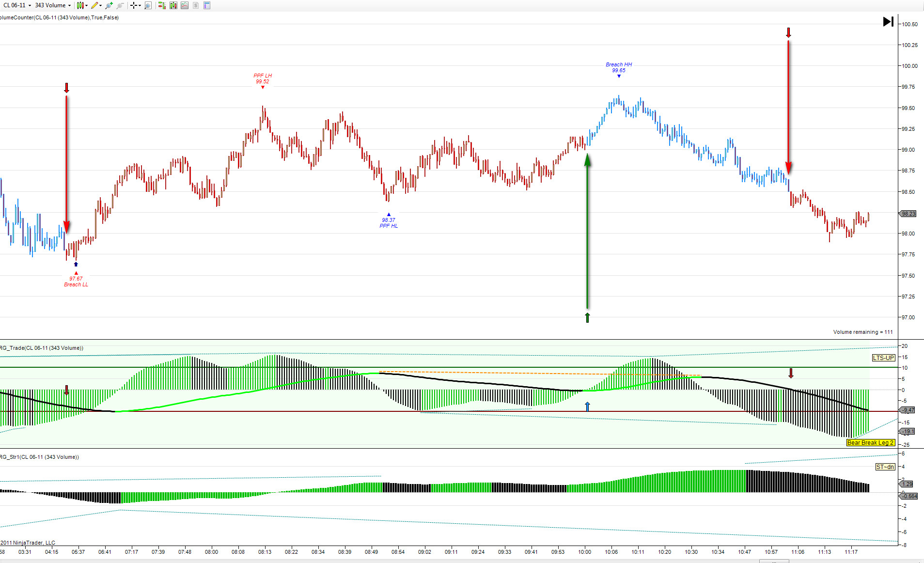Click the 08:13 time axis label

(x=265, y=552)
